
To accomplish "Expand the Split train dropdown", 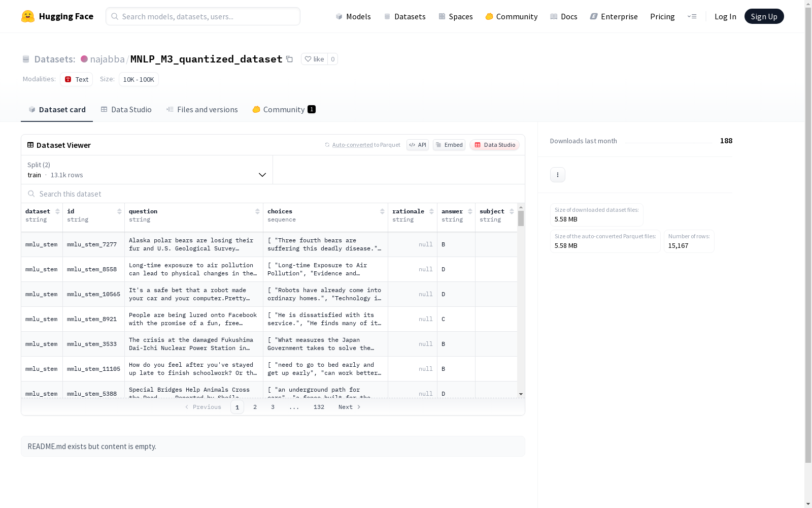I will tap(147, 170).
